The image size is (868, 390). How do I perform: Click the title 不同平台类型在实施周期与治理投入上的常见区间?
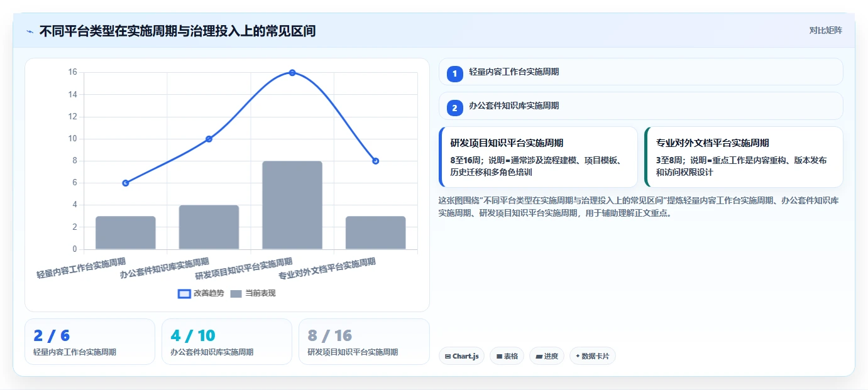pyautogui.click(x=177, y=31)
